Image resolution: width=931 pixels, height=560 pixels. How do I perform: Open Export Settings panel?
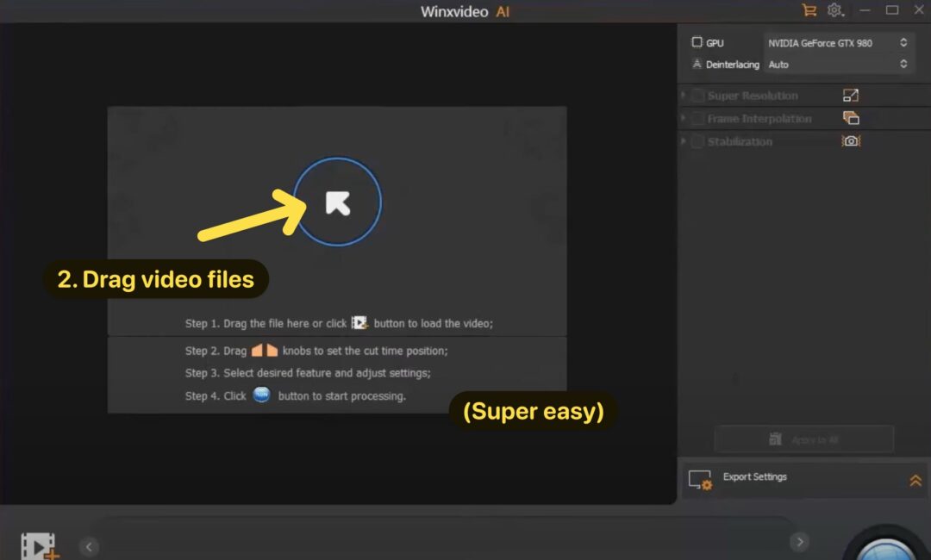pos(804,479)
